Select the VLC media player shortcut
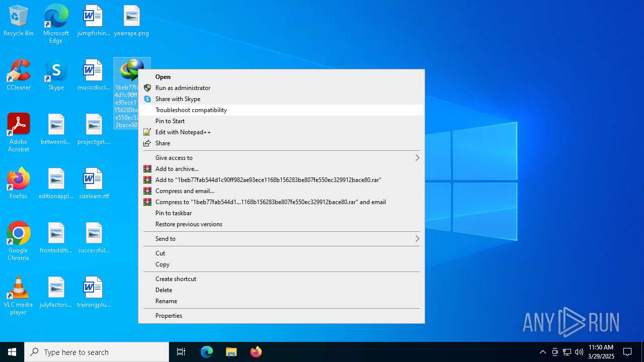This screenshot has width=644, height=362. [19, 296]
